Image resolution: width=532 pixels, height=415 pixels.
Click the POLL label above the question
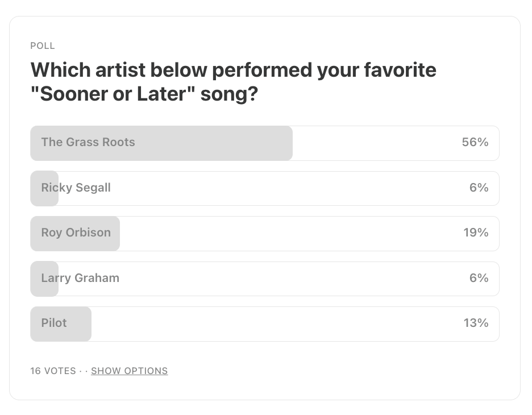click(43, 46)
